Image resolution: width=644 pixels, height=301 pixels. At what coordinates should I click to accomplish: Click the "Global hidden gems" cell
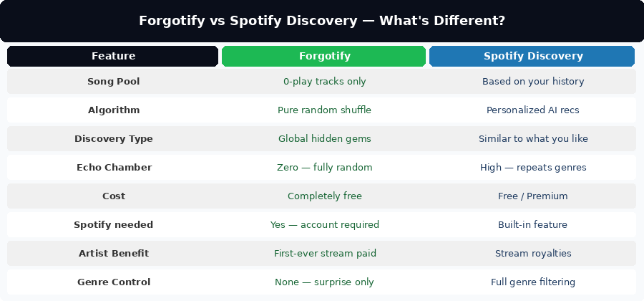tap(324, 139)
